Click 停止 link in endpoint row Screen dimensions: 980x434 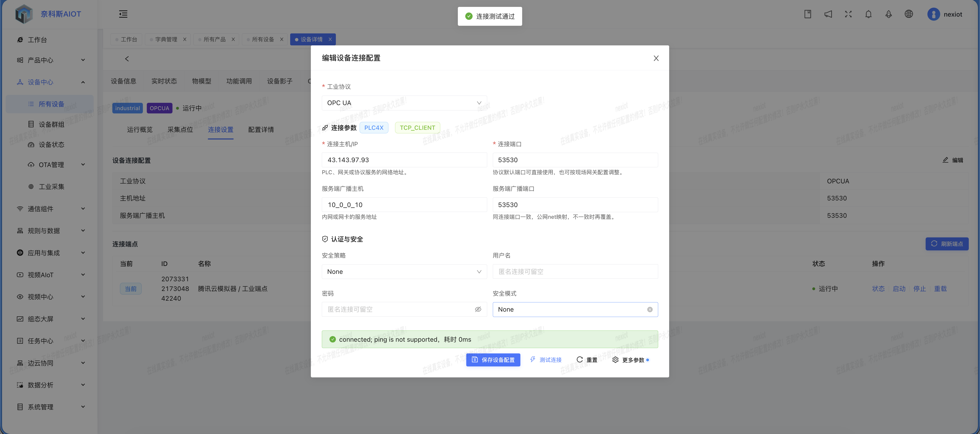click(x=920, y=289)
